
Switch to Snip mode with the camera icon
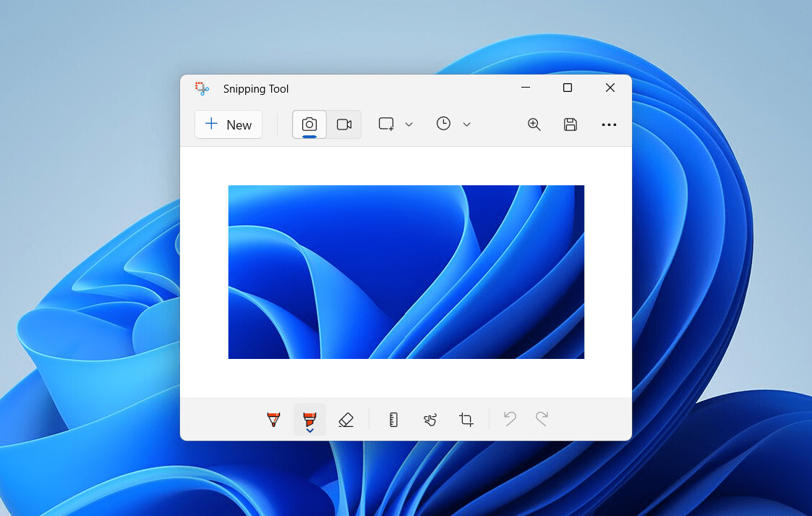[309, 124]
